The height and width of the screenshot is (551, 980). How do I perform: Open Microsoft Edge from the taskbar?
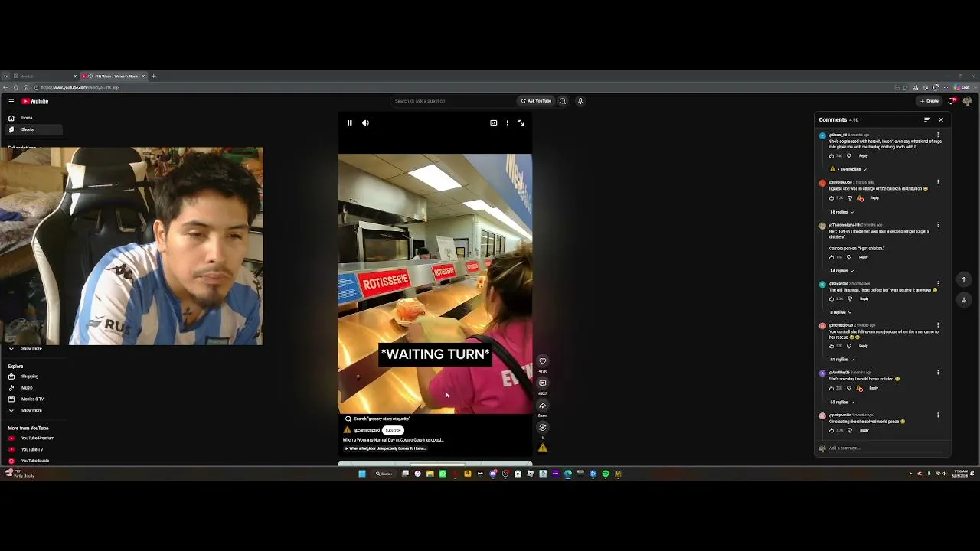(x=567, y=474)
